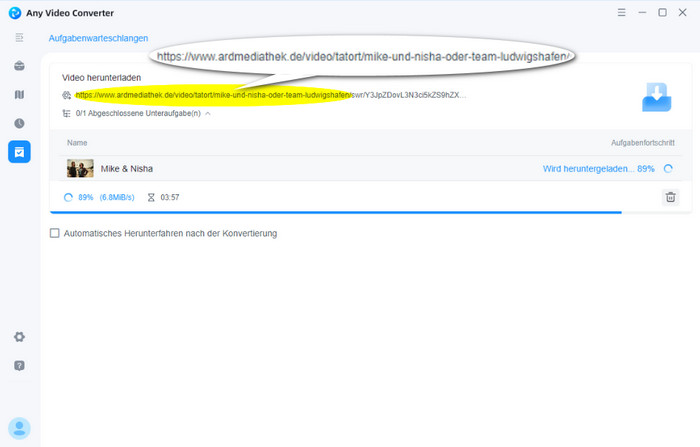Open the hamburger menu in title bar
Screen dimensions: 700x447
621,13
